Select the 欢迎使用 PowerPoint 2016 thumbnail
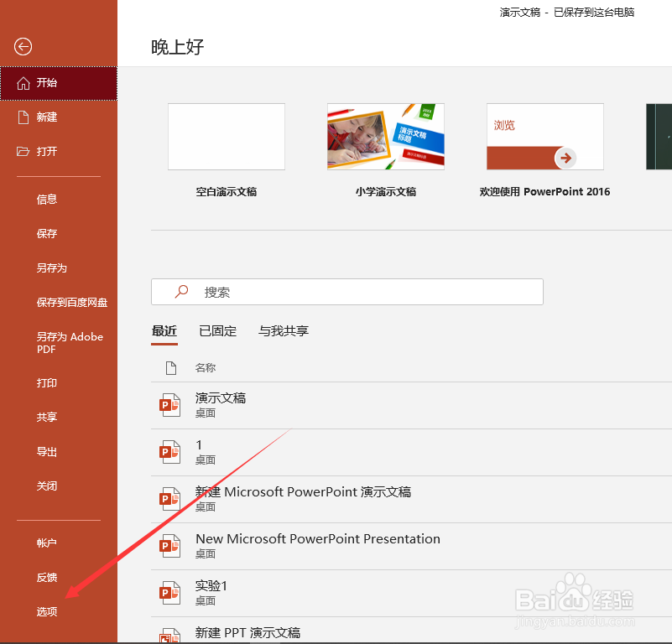 click(545, 137)
